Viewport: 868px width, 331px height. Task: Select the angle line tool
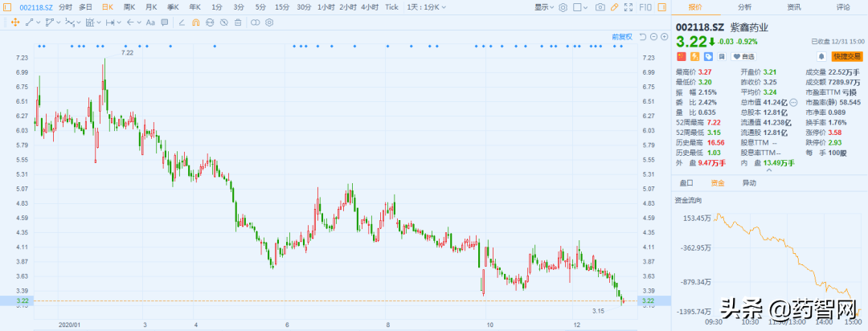pos(182,22)
